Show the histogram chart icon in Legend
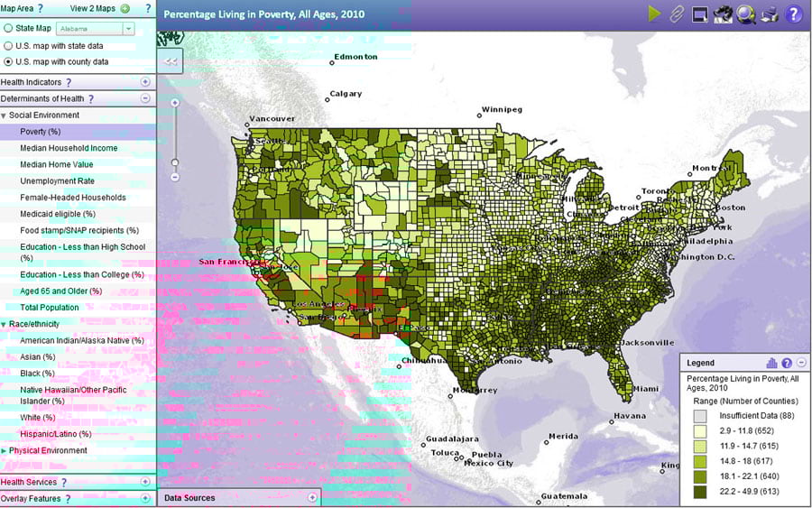The height and width of the screenshot is (508, 812). click(x=771, y=363)
